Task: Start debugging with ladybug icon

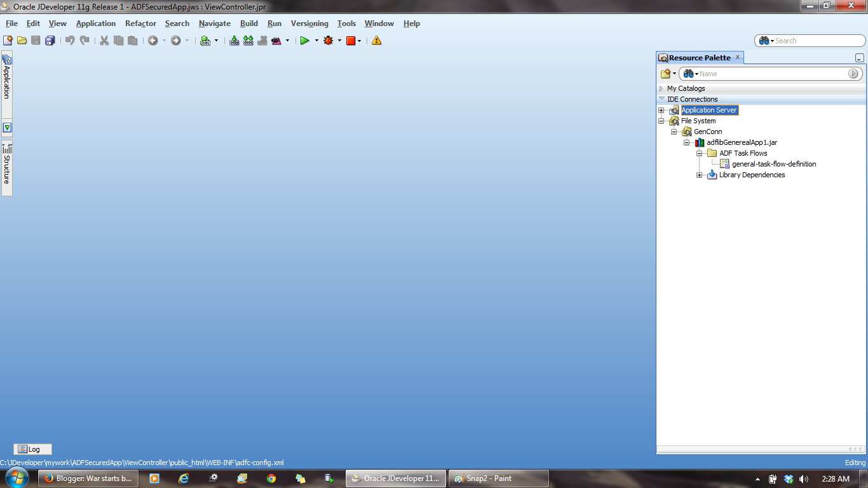Action: click(x=329, y=41)
